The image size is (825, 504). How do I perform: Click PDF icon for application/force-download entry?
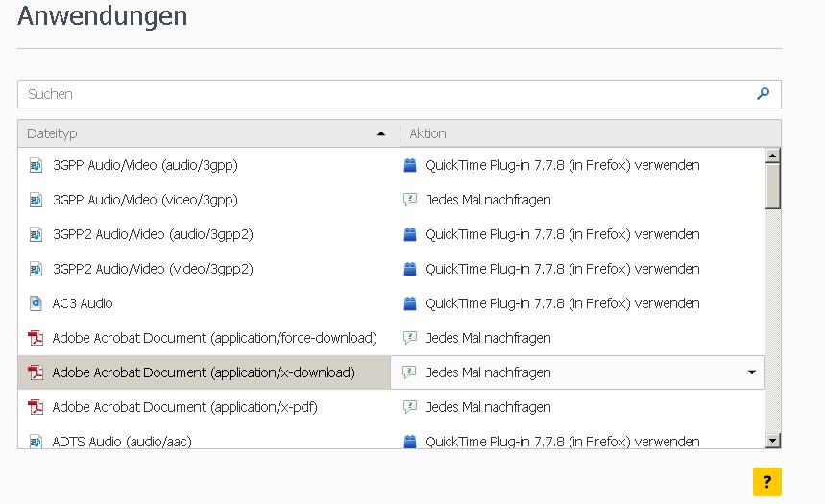[36, 338]
